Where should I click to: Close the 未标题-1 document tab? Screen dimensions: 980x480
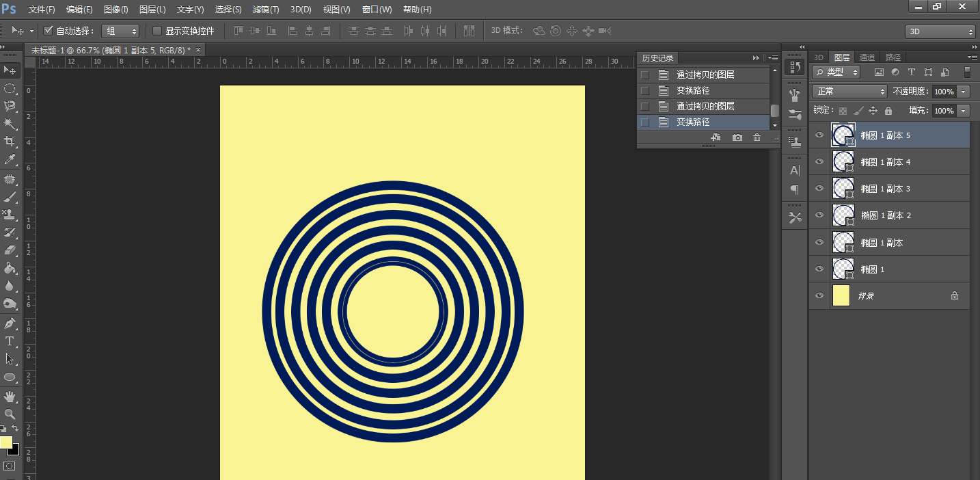[x=198, y=50]
